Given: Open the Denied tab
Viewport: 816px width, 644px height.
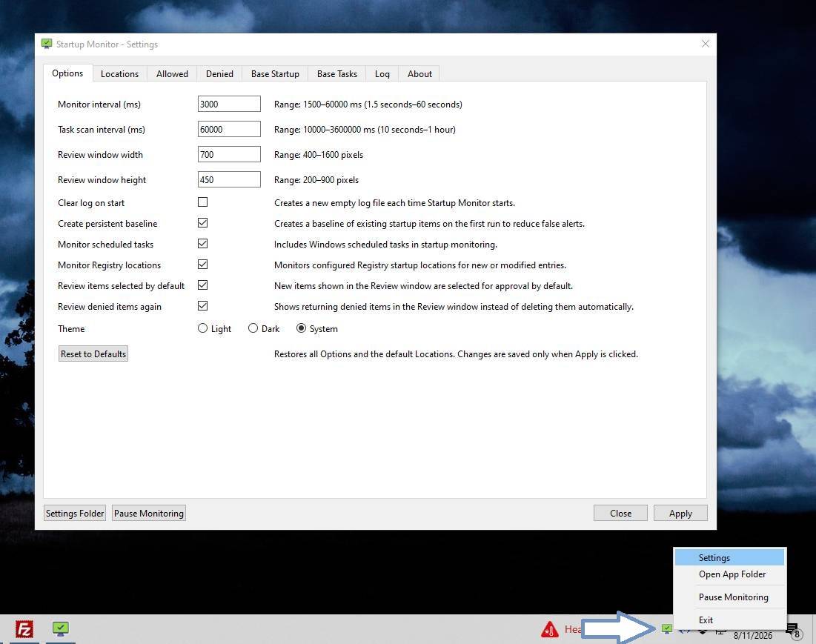Looking at the screenshot, I should (x=219, y=74).
